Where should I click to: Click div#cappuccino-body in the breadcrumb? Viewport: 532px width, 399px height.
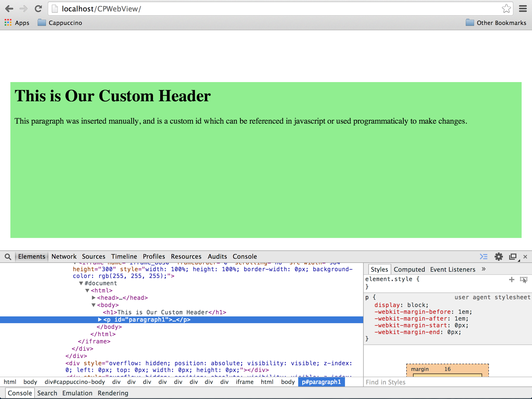[75, 382]
